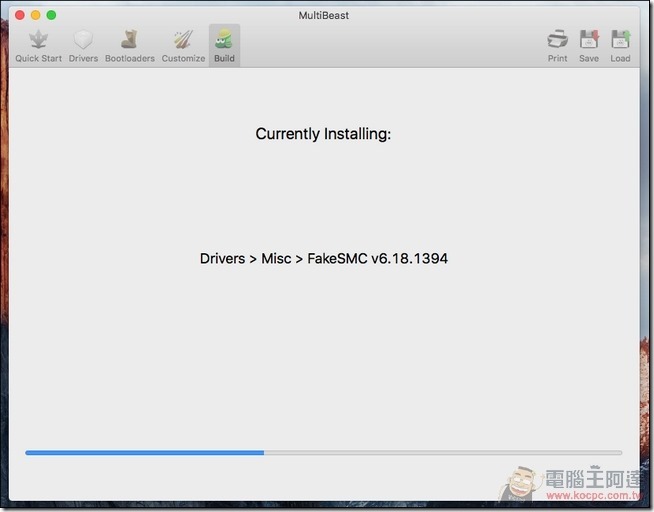Image resolution: width=654 pixels, height=512 pixels.
Task: Switch to the Build tab
Action: tap(224, 46)
